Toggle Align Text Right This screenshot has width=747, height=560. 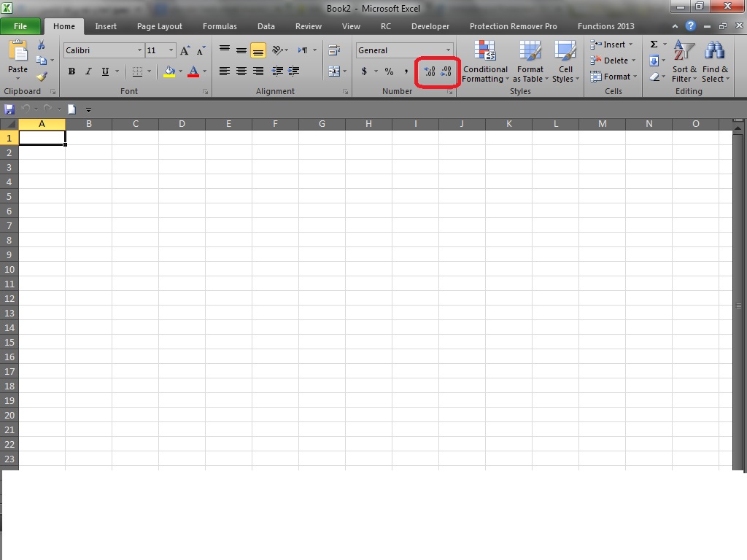point(258,71)
